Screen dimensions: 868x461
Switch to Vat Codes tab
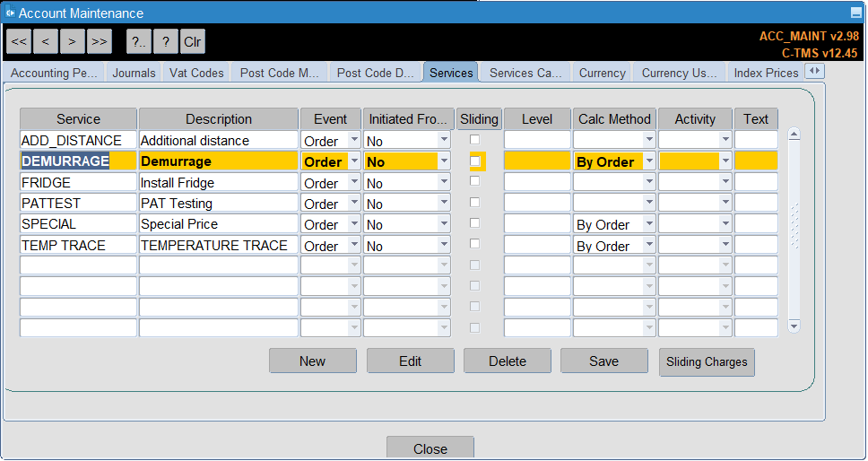[196, 73]
